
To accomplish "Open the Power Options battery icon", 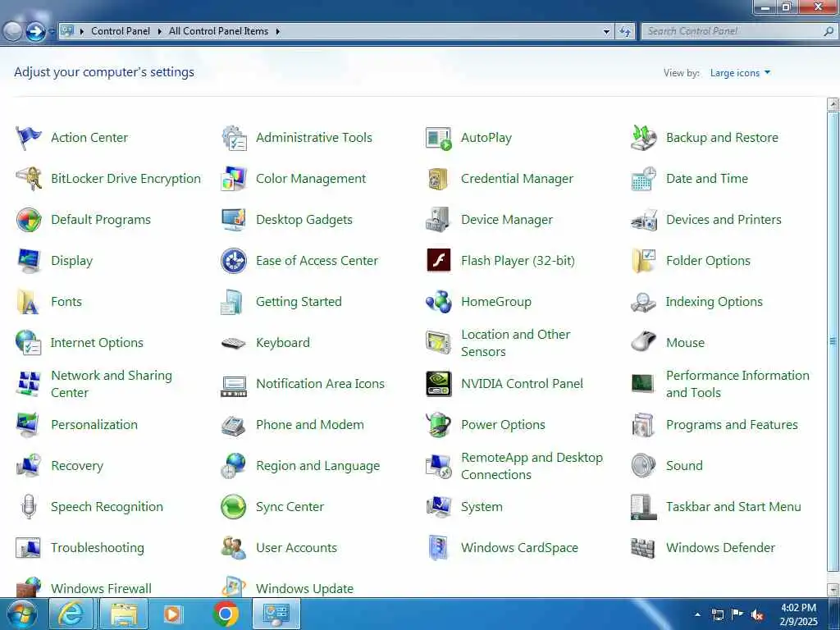I will tap(438, 425).
